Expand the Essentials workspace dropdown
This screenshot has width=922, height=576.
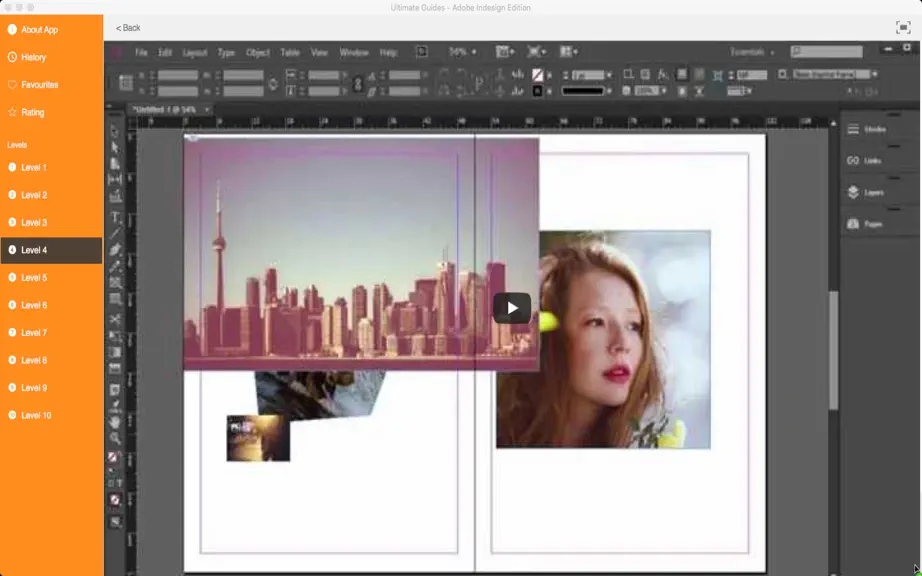point(752,52)
